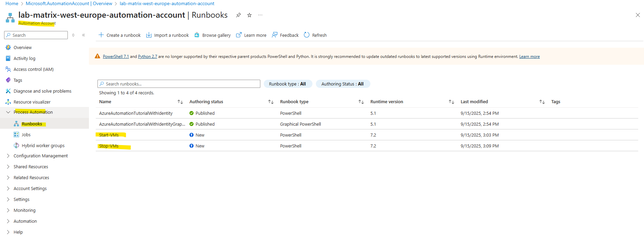Image resolution: width=644 pixels, height=251 pixels.
Task: Sort by Last modified column arrows
Action: tap(542, 102)
